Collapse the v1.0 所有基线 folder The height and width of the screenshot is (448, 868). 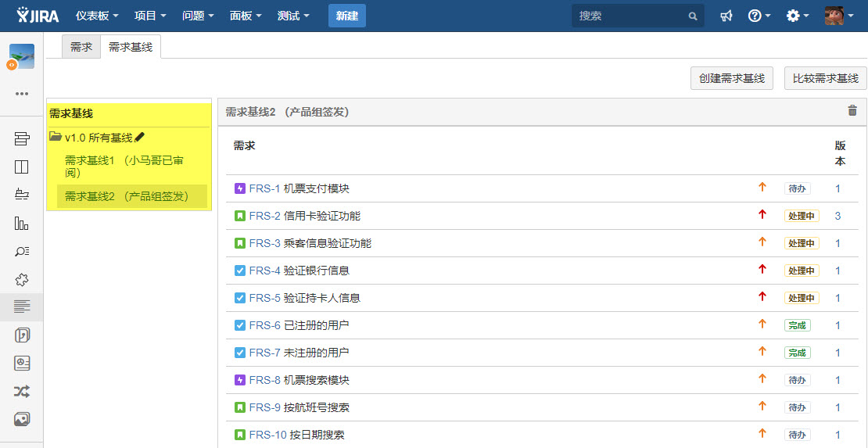click(56, 138)
